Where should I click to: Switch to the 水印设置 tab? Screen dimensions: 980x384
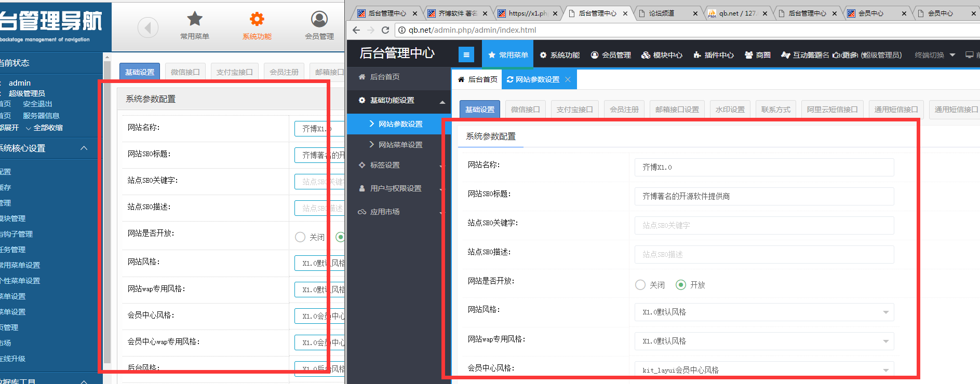pos(730,109)
